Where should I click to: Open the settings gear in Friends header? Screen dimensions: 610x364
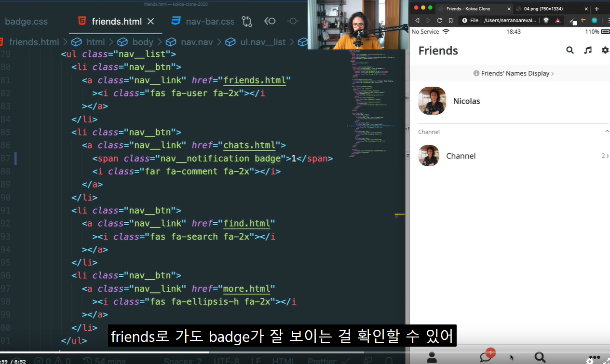click(605, 50)
